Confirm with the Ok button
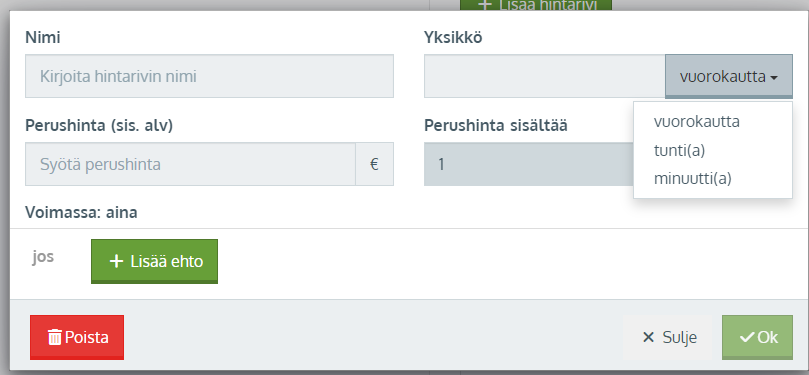This screenshot has height=375, width=809. click(757, 337)
